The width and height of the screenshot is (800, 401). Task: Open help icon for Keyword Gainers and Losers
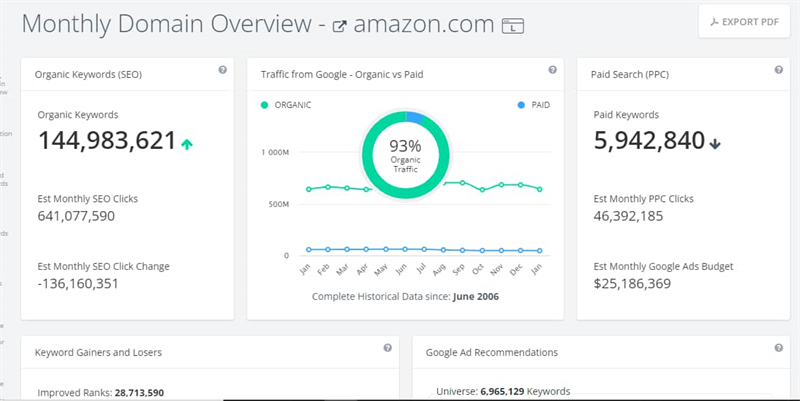click(388, 348)
